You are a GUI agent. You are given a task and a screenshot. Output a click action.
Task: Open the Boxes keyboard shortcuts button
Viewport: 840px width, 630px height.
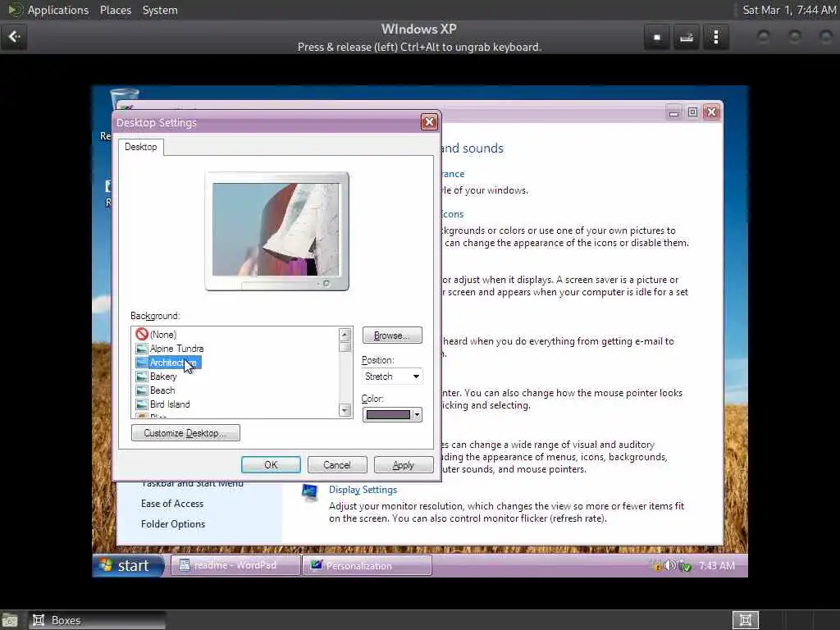click(x=687, y=37)
